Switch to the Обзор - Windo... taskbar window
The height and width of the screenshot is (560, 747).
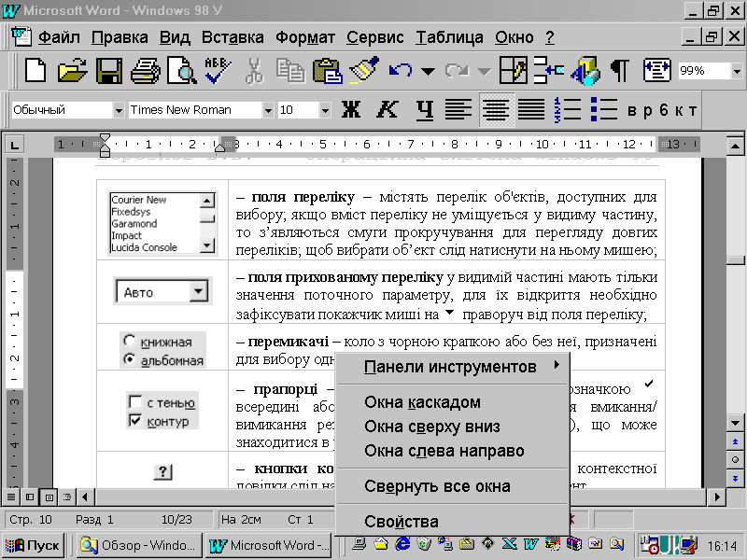coord(139,545)
